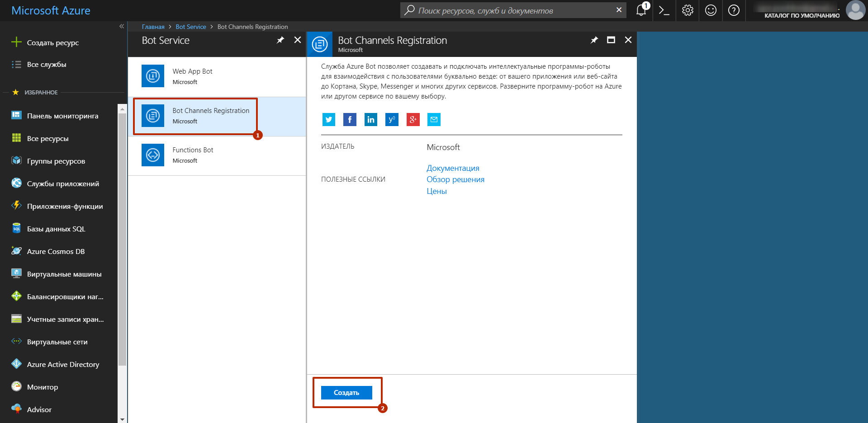This screenshot has width=868, height=423.
Task: Share via Google Plus icon
Action: tap(413, 119)
